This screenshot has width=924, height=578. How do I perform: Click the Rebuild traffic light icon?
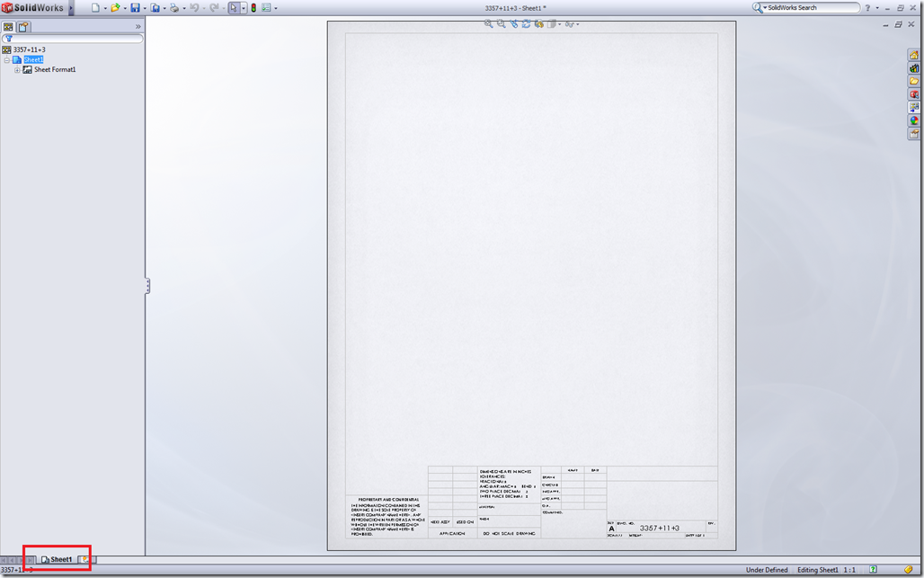[x=253, y=8]
